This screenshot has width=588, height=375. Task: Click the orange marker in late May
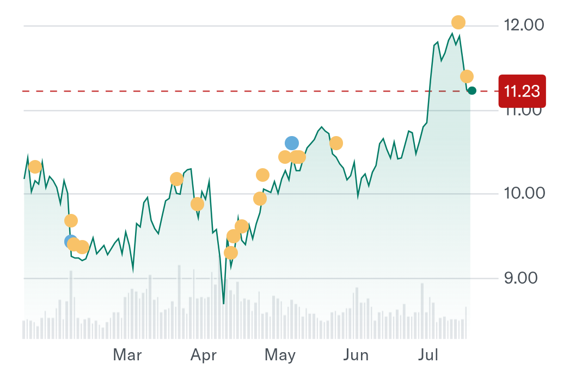tap(336, 143)
